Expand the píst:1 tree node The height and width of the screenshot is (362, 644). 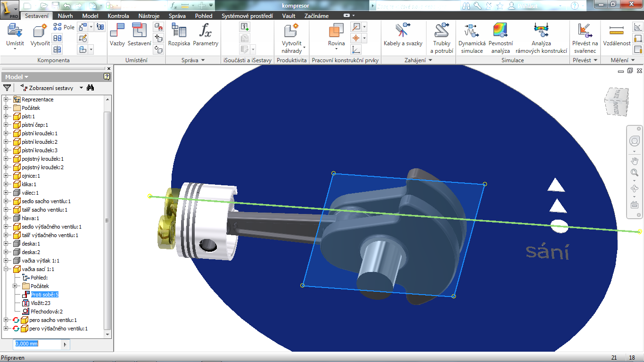(6, 116)
